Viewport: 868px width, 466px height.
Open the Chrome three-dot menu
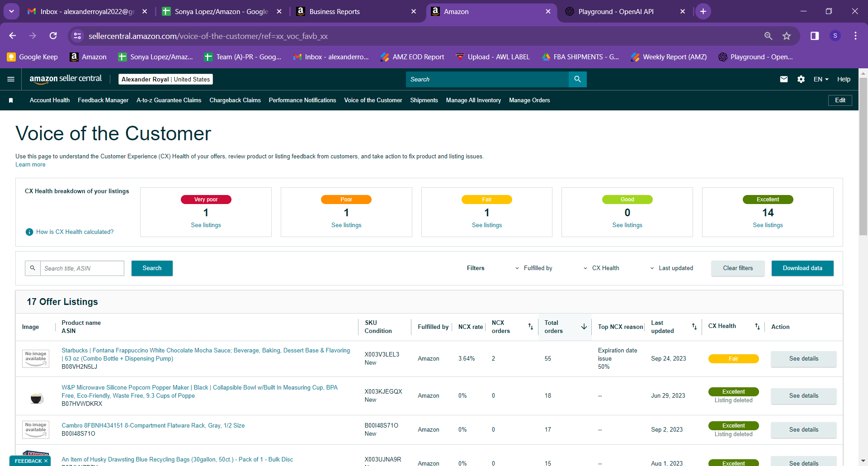855,36
